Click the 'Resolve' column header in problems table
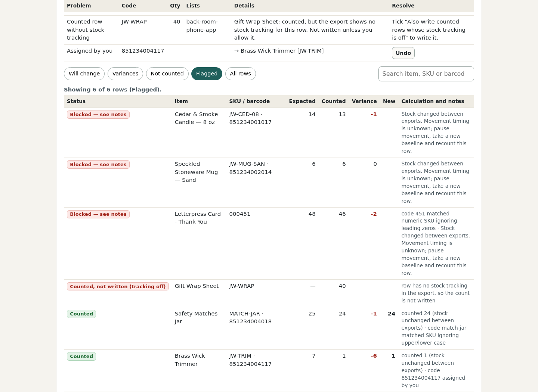 click(x=403, y=6)
